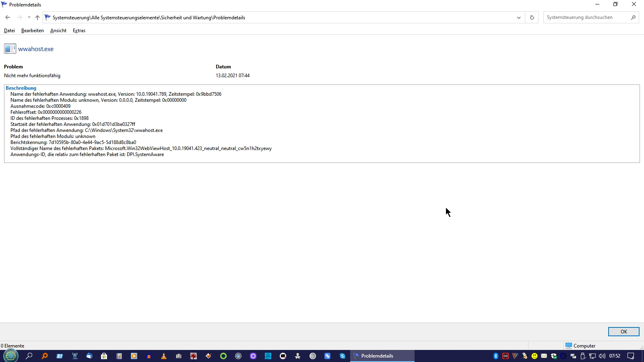Launch the orange magnifier search app
Image resolution: width=644 pixels, height=362 pixels.
coord(44,356)
